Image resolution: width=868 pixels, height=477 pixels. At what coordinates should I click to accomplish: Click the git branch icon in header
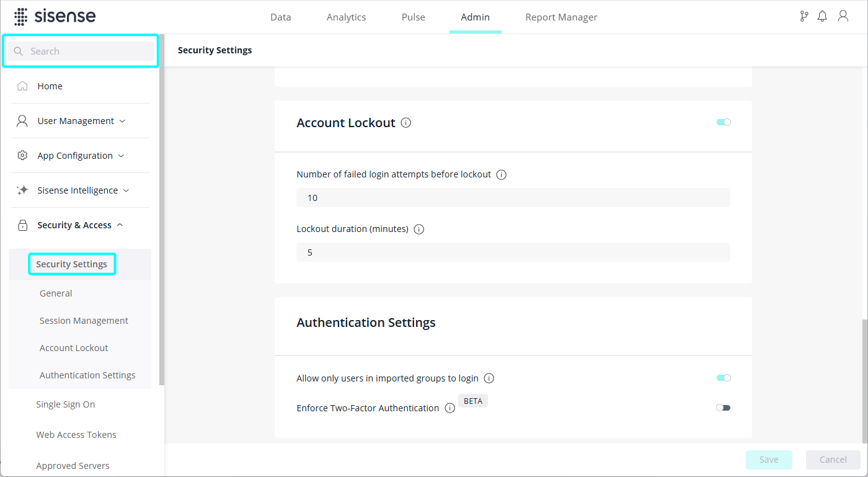click(x=804, y=17)
